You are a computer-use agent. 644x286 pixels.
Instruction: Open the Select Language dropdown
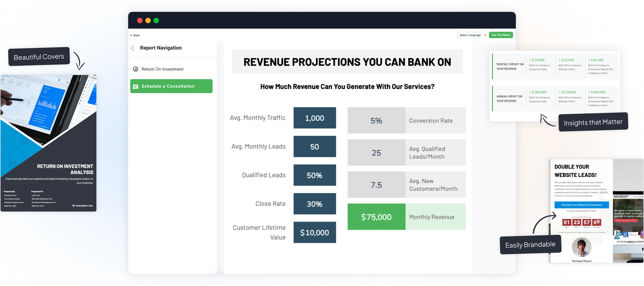click(472, 35)
